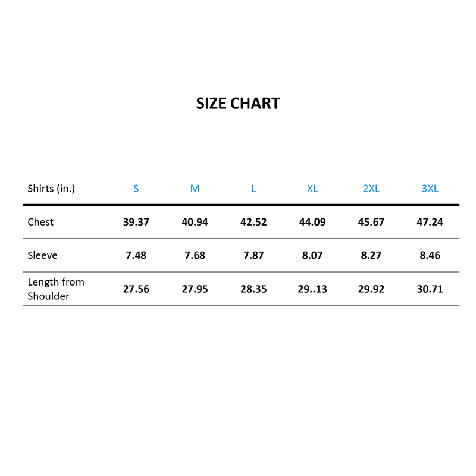This screenshot has height=476, width=476.
Task: Click sleeve measurement 7.68
Action: click(x=195, y=255)
